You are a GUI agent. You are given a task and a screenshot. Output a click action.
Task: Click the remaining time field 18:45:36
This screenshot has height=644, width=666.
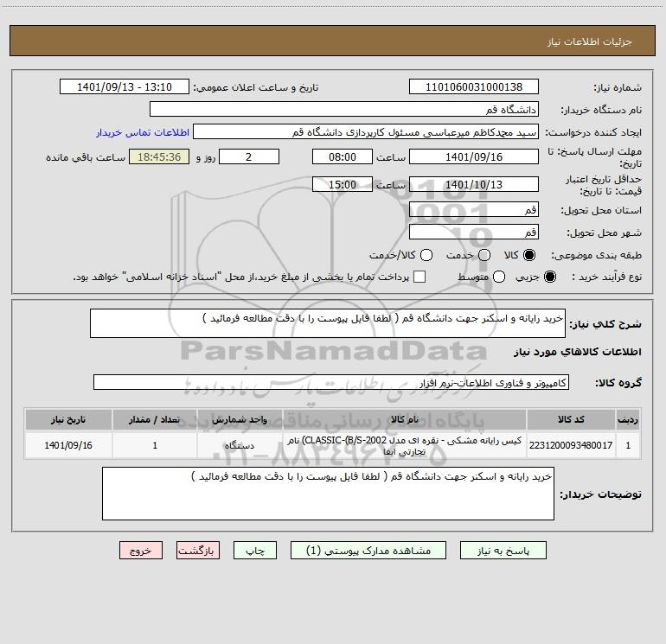tap(159, 156)
